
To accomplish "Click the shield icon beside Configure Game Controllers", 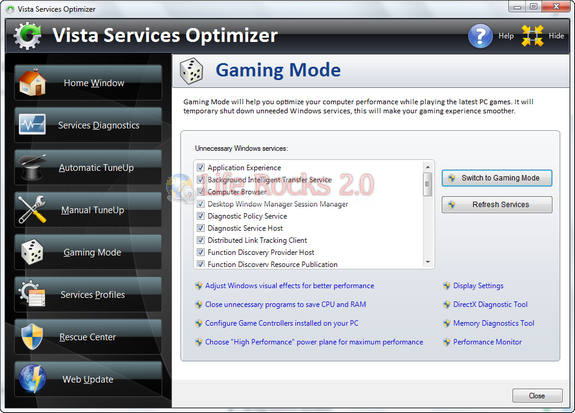I will pyautogui.click(x=199, y=324).
